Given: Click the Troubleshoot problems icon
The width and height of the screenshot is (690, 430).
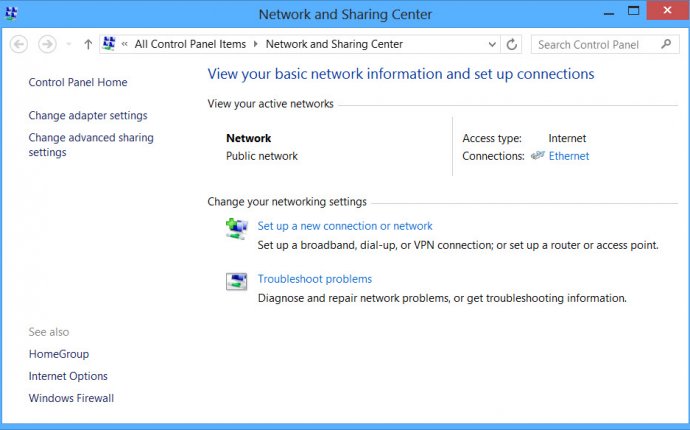Looking at the screenshot, I should tap(237, 281).
